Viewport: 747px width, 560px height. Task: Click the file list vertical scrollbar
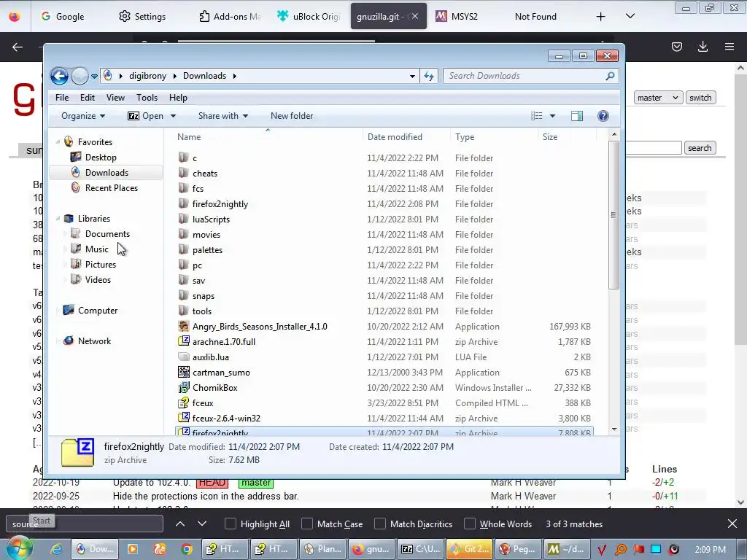pyautogui.click(x=614, y=214)
